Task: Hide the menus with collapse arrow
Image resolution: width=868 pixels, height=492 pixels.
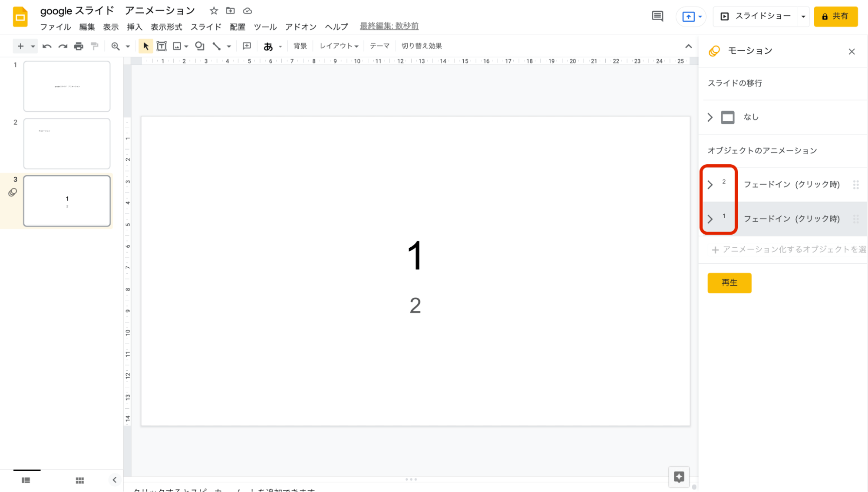Action: pyautogui.click(x=689, y=46)
